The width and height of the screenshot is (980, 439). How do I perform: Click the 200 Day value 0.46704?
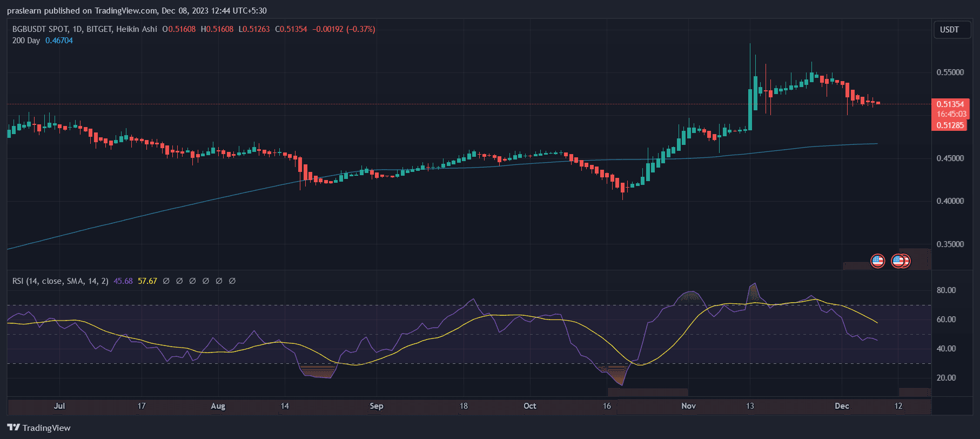[x=59, y=41]
